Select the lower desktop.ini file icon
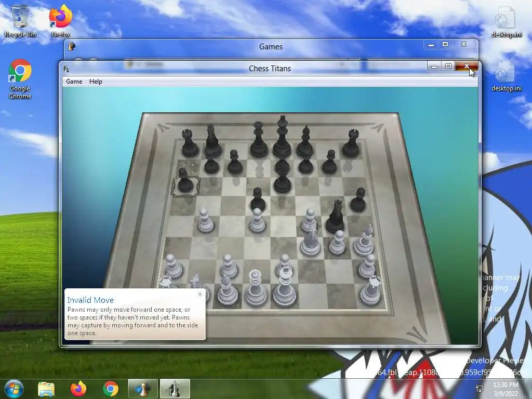 point(506,76)
